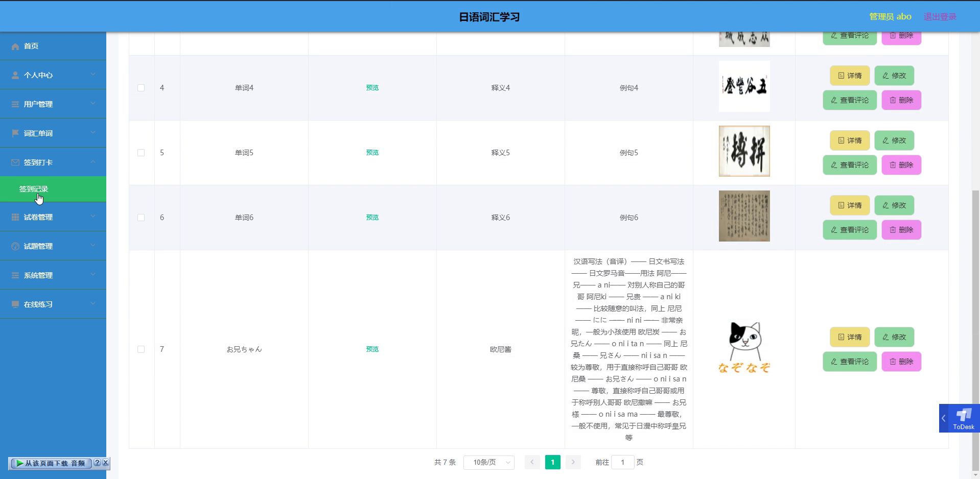Open the 词汇单词 sidebar menu

pos(53,133)
